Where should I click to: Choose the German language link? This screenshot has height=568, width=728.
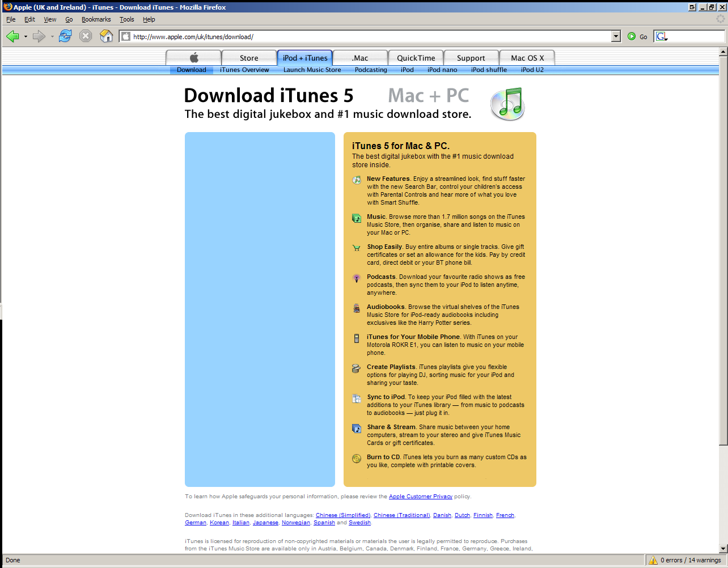(196, 523)
